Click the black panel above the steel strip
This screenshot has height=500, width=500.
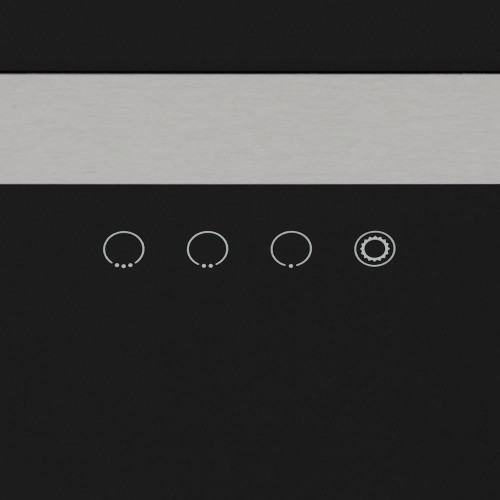tap(250, 36)
